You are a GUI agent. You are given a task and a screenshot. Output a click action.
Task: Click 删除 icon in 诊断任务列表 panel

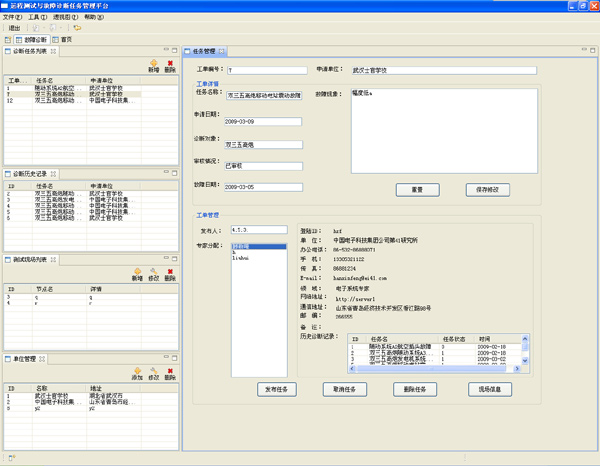click(x=170, y=64)
